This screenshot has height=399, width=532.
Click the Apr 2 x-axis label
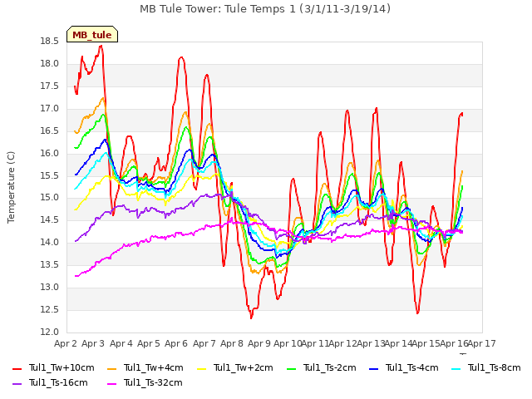pyautogui.click(x=66, y=343)
